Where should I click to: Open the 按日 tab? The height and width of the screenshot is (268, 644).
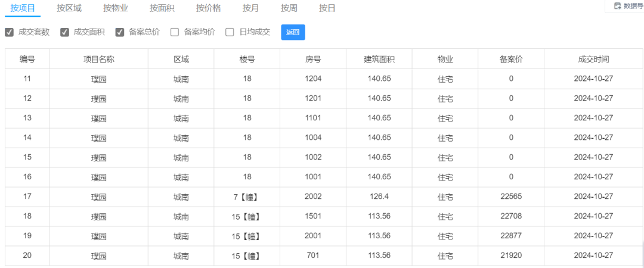[327, 8]
